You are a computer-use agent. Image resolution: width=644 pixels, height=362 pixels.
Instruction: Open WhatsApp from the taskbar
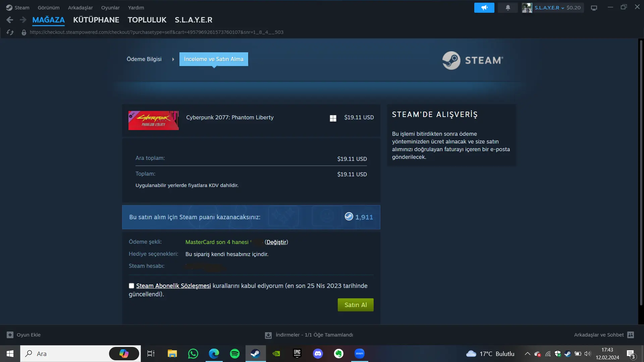pos(193,354)
